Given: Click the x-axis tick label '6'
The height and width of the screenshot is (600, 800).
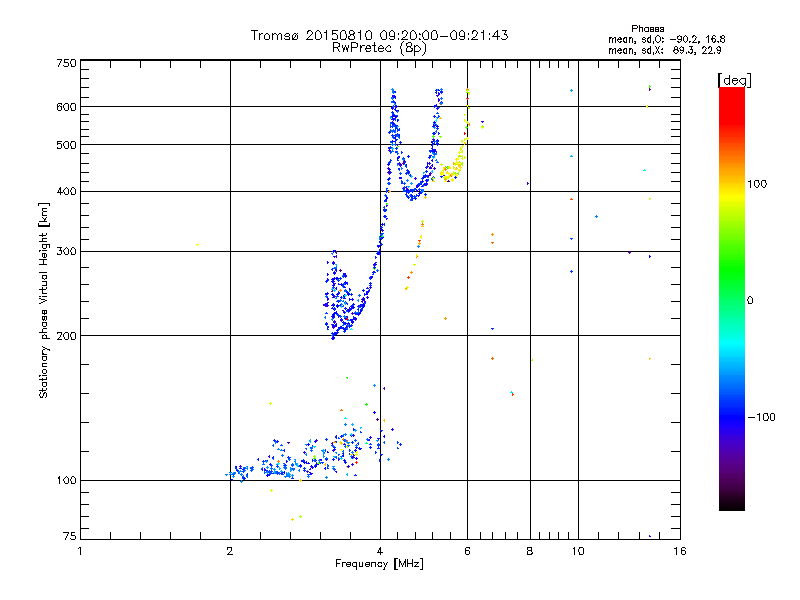Looking at the screenshot, I should click(x=467, y=551).
